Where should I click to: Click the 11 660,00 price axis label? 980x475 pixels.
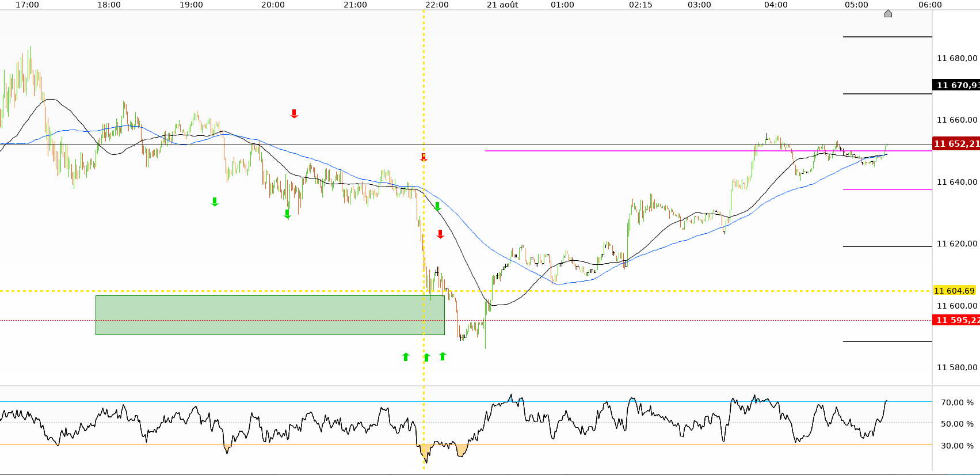[x=957, y=120]
